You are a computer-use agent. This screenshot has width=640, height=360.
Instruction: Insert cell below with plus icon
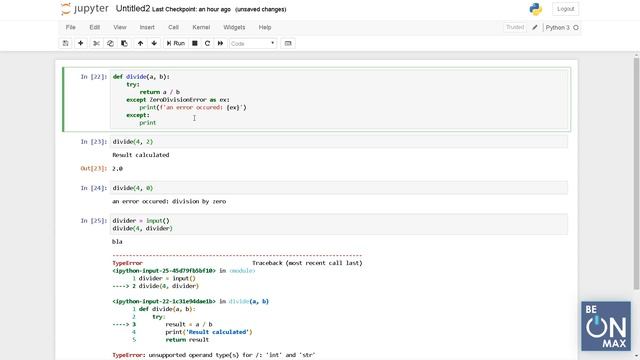81,43
